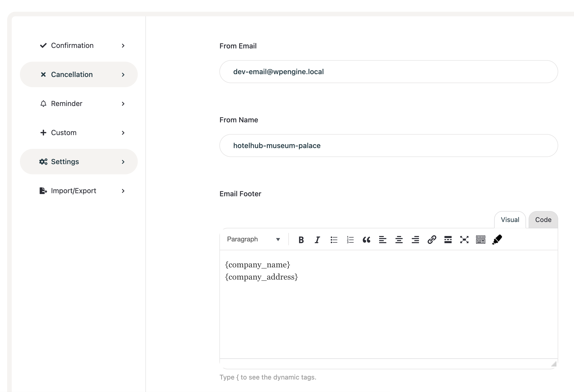
Task: Expand the Reminder section chevron
Action: pos(123,104)
